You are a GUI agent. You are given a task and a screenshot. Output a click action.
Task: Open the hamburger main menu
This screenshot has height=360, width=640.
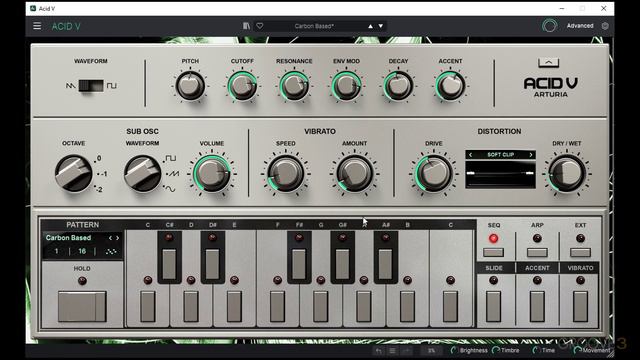point(37,26)
